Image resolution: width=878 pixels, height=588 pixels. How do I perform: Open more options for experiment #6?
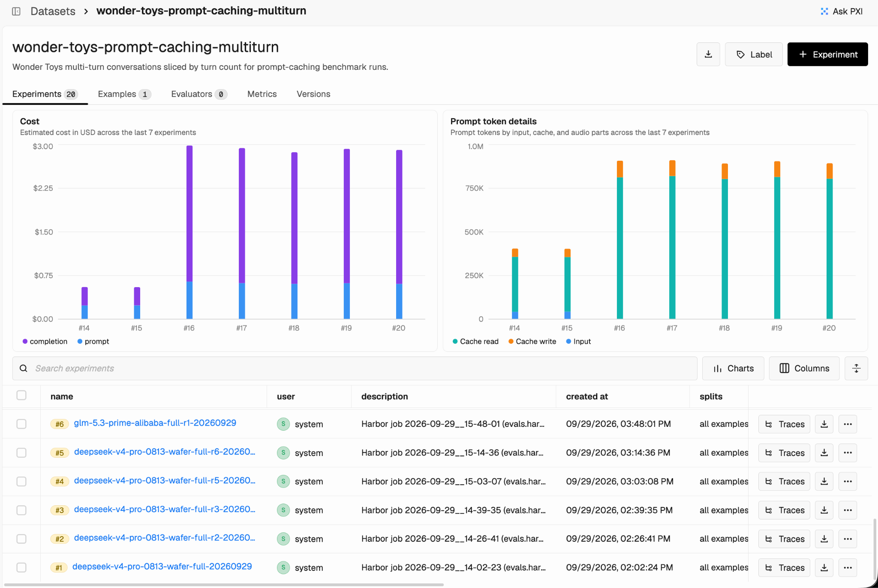pos(848,424)
